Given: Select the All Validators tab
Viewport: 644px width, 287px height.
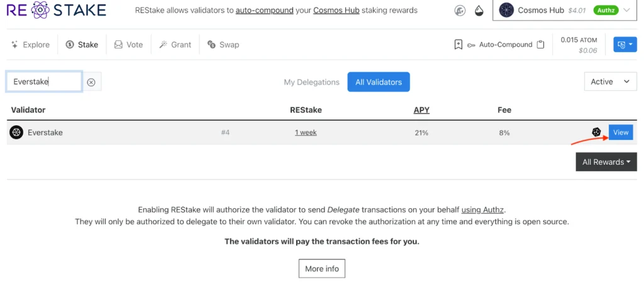Looking at the screenshot, I should click(x=379, y=82).
